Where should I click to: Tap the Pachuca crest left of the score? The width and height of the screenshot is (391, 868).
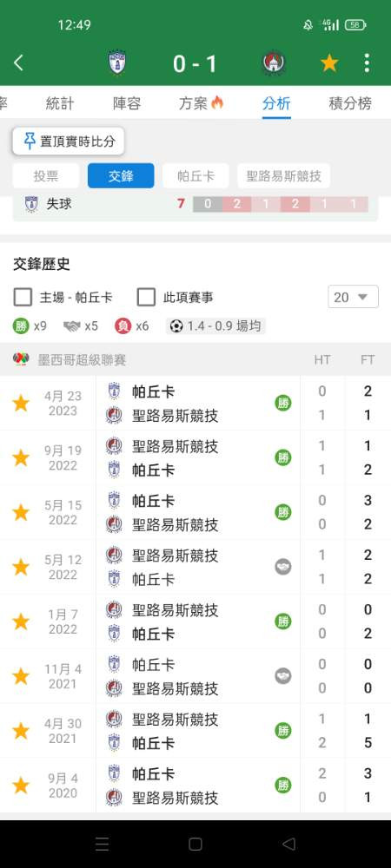tap(116, 63)
